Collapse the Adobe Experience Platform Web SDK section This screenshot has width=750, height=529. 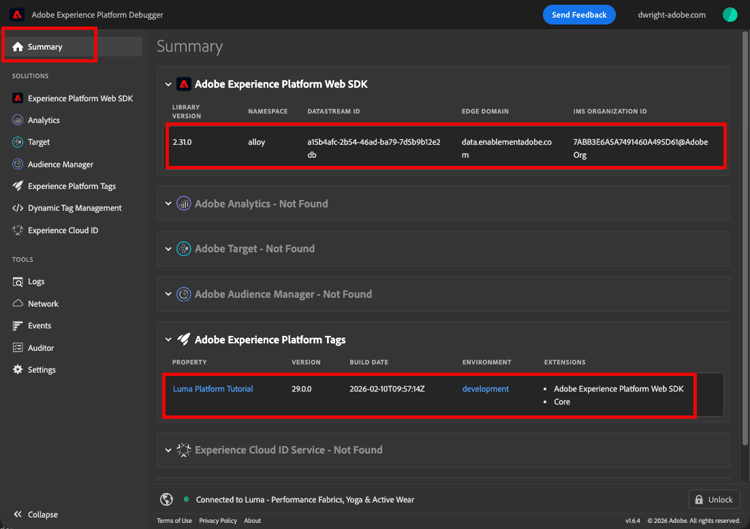168,85
